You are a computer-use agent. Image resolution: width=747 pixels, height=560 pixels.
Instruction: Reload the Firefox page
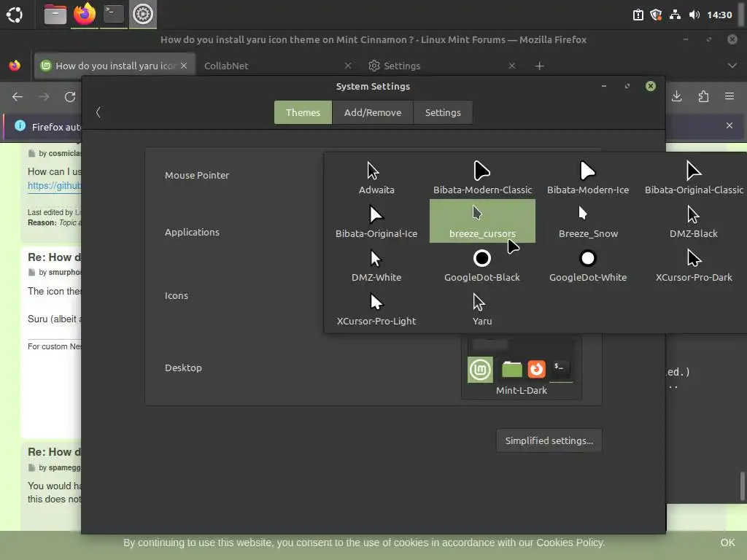tap(70, 97)
